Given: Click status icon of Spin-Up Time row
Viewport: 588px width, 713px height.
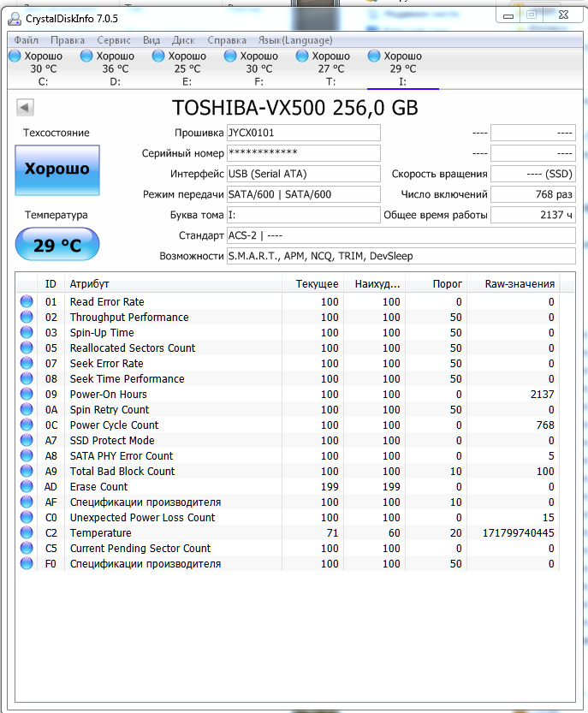Looking at the screenshot, I should [x=27, y=332].
